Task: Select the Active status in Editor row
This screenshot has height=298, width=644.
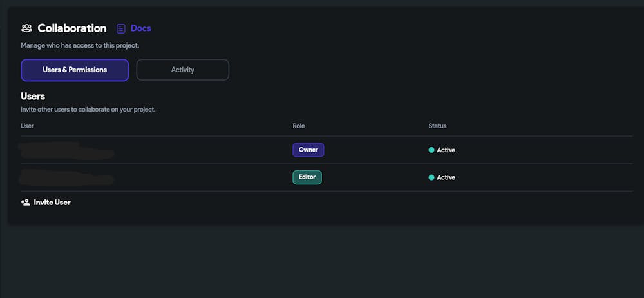Action: click(446, 177)
